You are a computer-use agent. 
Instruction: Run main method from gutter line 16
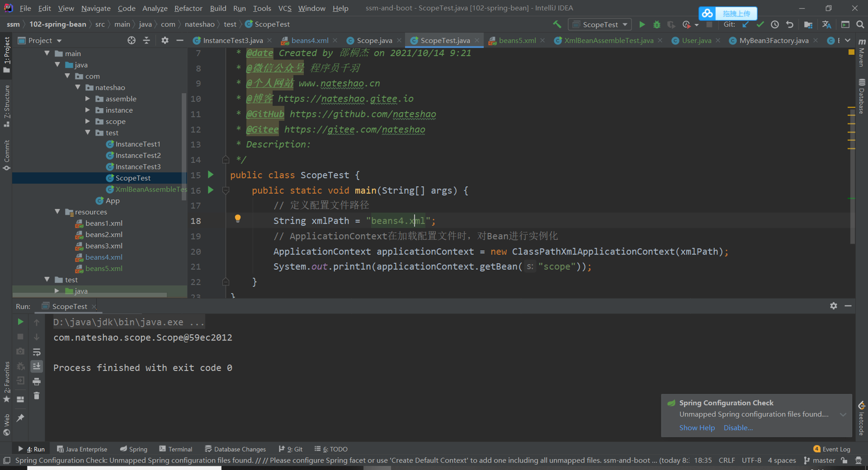(x=210, y=190)
